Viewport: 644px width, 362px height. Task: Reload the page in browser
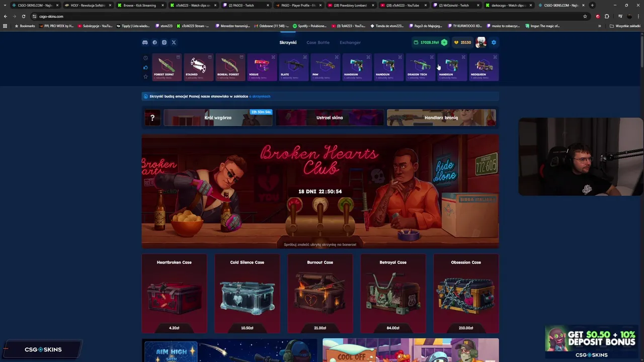[x=23, y=16]
